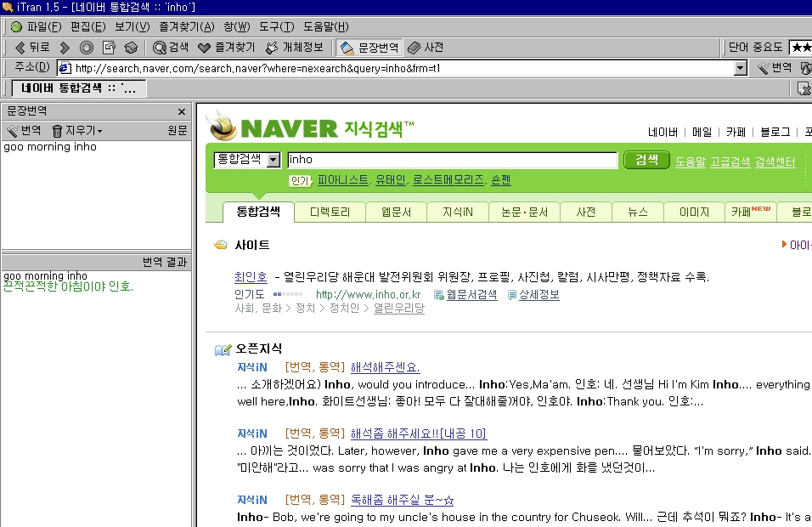The image size is (812, 527).
Task: Click the 번역 wand in the 문장번역 panel
Action: coord(24,130)
